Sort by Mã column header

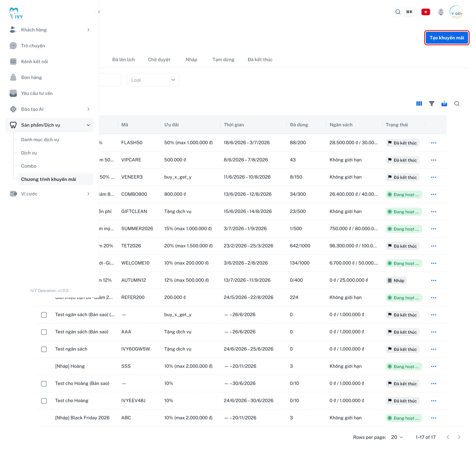(125, 125)
